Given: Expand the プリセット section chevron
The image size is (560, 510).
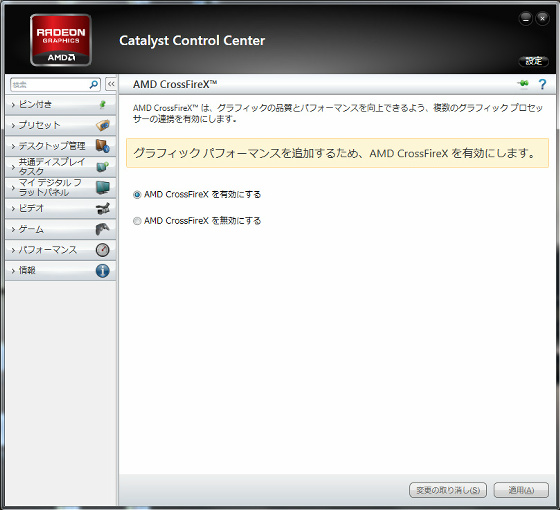Looking at the screenshot, I should tap(13, 125).
